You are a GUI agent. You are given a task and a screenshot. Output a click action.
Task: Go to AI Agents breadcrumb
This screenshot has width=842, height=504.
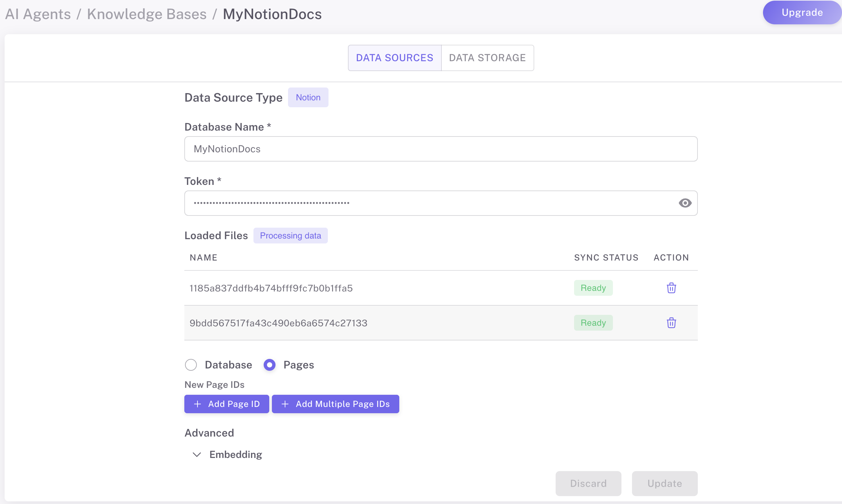pos(38,14)
